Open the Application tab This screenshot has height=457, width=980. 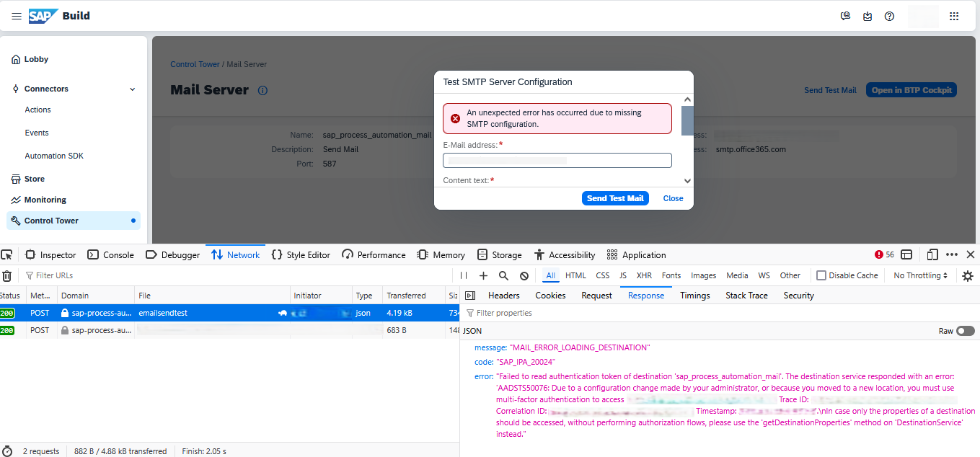[x=637, y=254]
